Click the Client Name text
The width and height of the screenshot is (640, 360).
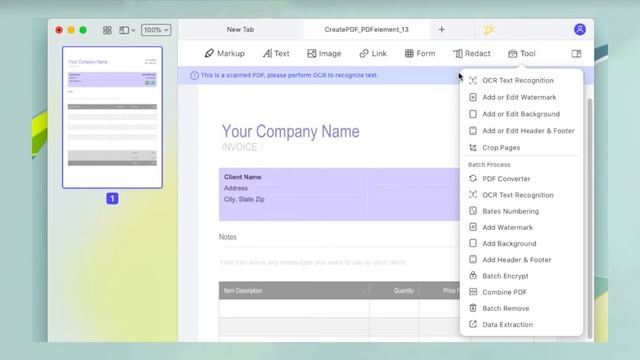(242, 177)
